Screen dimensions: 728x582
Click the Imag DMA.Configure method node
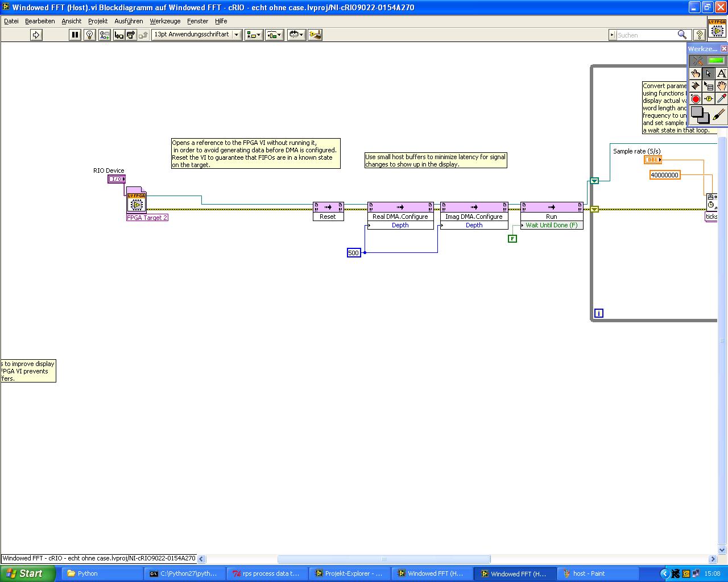coord(474,216)
